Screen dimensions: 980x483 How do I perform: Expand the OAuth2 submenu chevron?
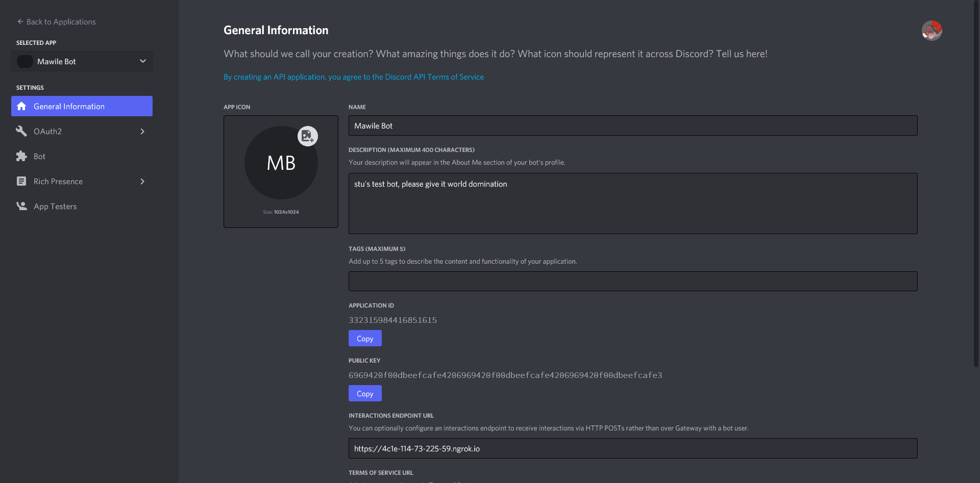tap(142, 131)
